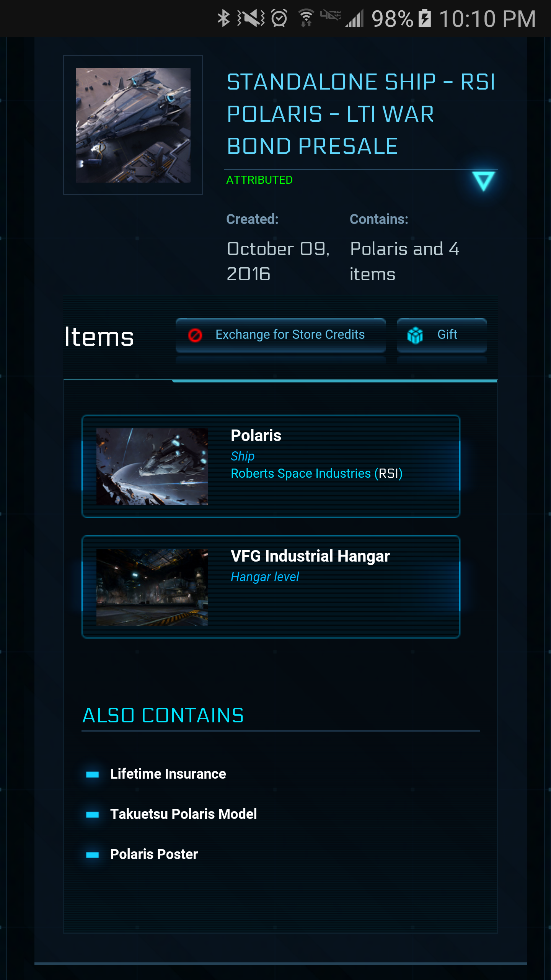Image resolution: width=551 pixels, height=980 pixels.
Task: Select the VFG Industrial Hangar title
Action: [x=310, y=556]
